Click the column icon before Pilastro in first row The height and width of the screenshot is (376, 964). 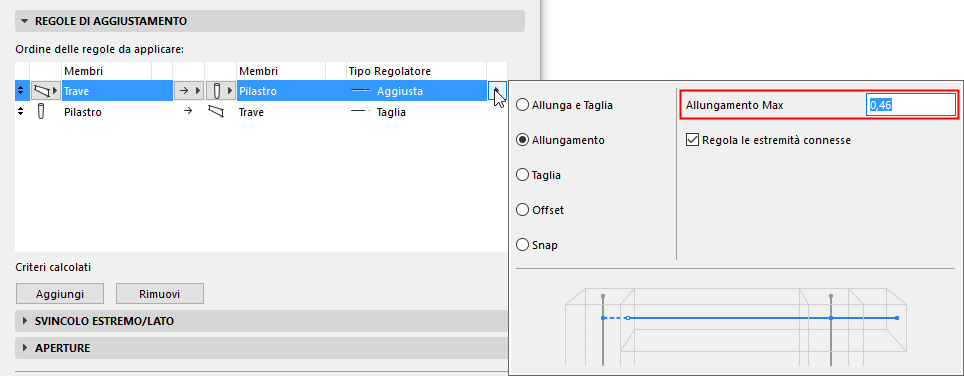point(220,91)
